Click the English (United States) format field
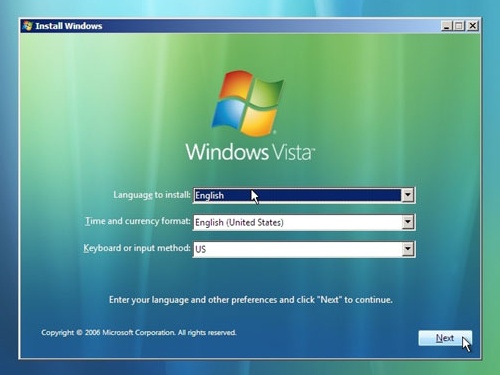Screen dimensions: 500x375 coord(297,222)
